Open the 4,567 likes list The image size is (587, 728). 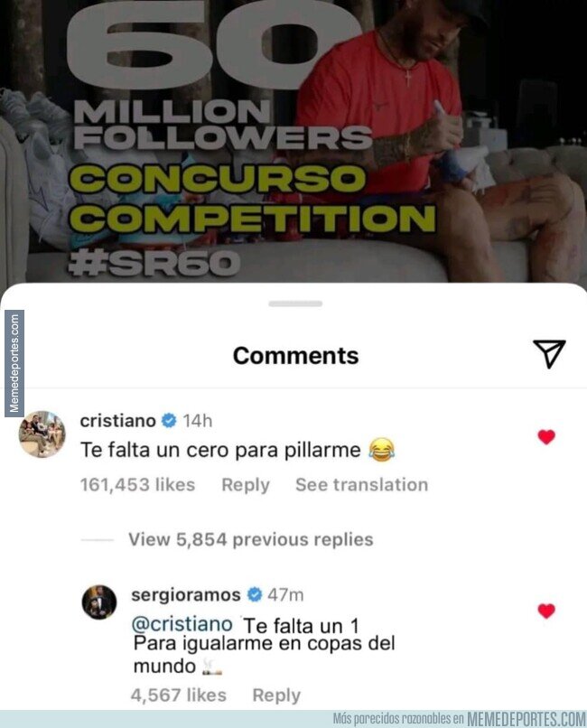tap(179, 695)
